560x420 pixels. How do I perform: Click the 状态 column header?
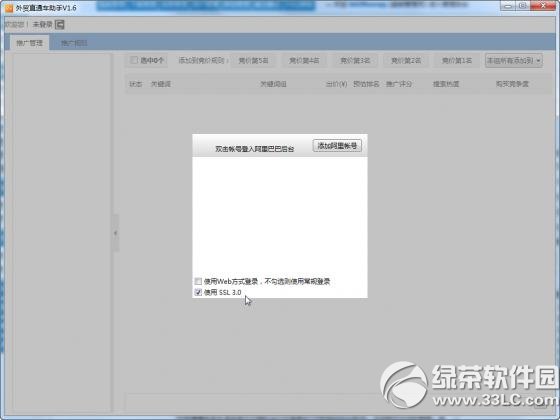pyautogui.click(x=135, y=84)
